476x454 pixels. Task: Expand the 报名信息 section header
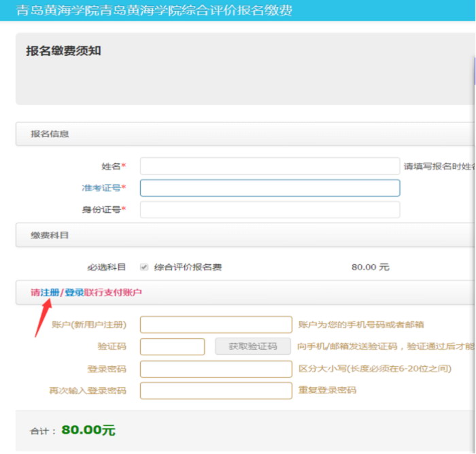point(50,134)
